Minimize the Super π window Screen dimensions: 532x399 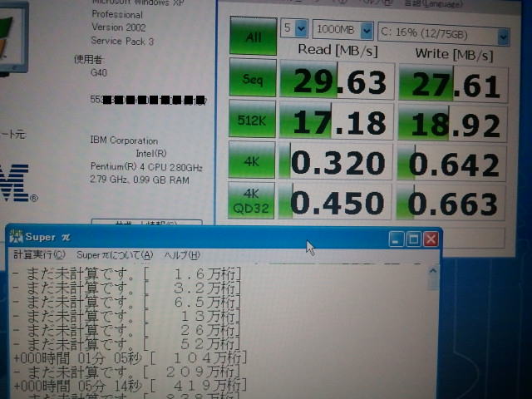(x=396, y=239)
